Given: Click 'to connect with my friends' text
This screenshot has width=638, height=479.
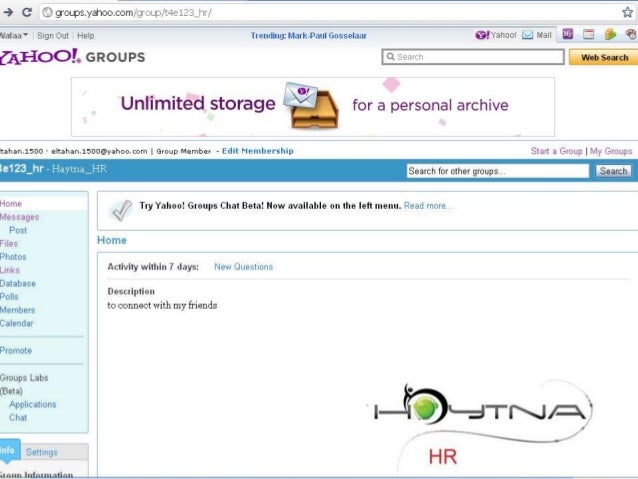Looking at the screenshot, I should point(162,305).
